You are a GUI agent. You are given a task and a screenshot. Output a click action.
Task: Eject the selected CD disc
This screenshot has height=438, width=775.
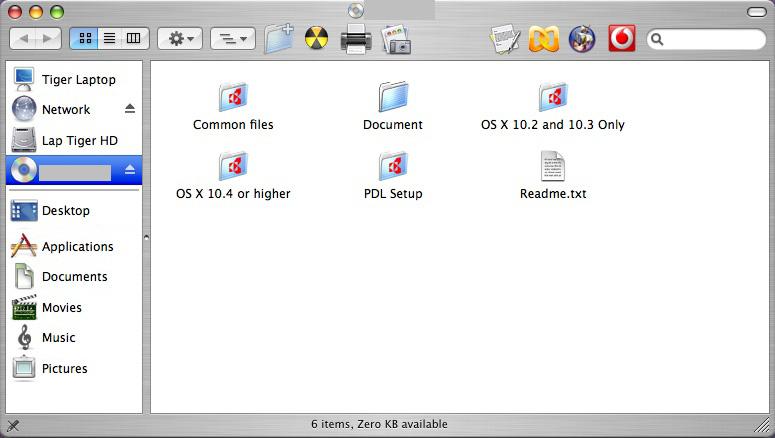(x=130, y=170)
